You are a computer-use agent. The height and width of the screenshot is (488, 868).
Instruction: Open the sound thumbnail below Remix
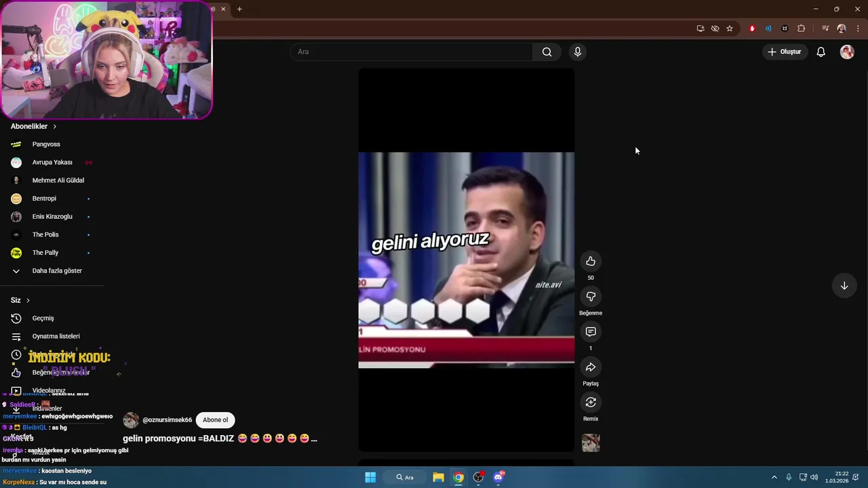point(591,443)
